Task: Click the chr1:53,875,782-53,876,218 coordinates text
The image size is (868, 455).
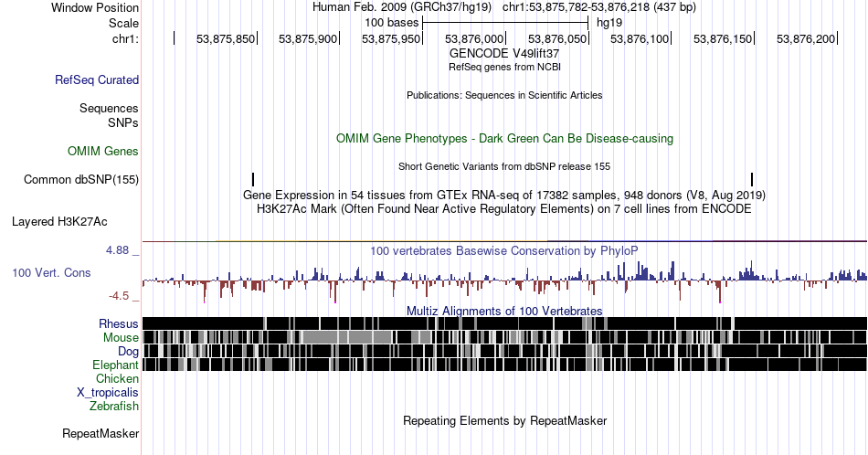Action: [599, 7]
